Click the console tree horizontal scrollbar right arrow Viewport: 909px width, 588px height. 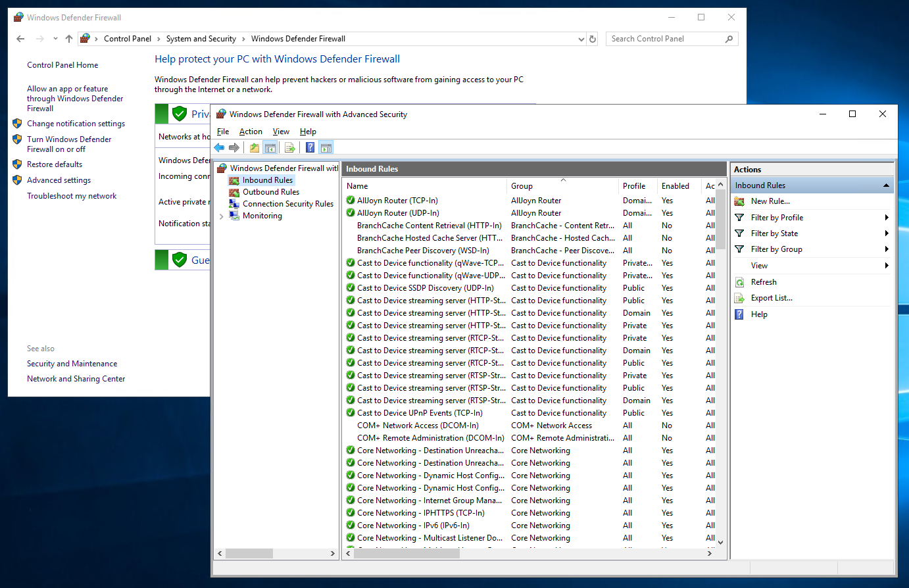click(332, 554)
